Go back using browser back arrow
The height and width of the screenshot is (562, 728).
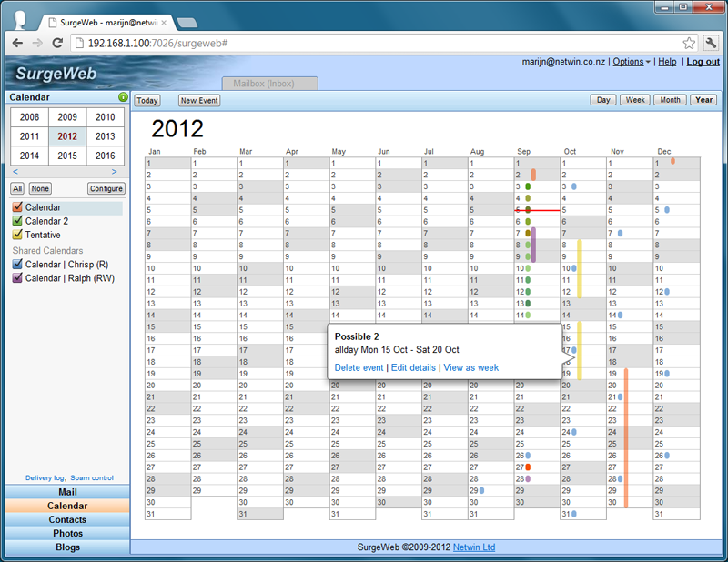pyautogui.click(x=18, y=43)
